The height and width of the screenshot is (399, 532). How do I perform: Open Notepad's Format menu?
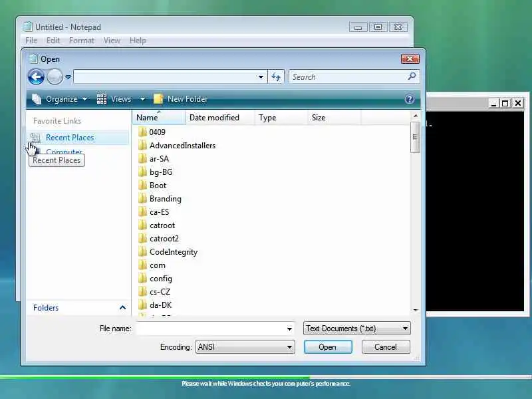(81, 41)
